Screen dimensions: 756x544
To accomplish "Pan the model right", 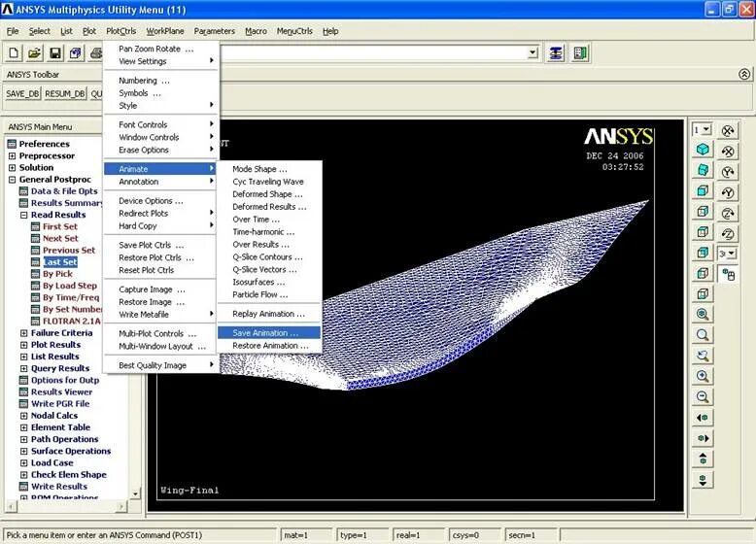I will (x=703, y=438).
